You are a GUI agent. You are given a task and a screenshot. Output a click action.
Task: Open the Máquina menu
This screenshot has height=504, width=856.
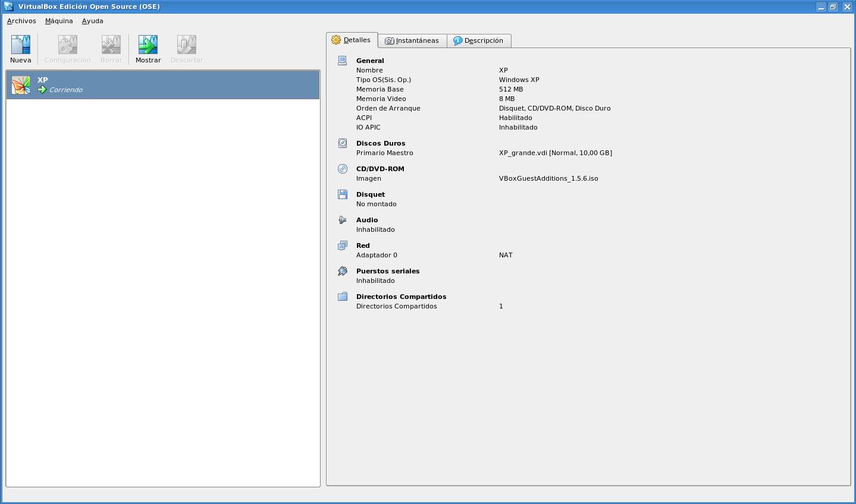click(x=59, y=21)
